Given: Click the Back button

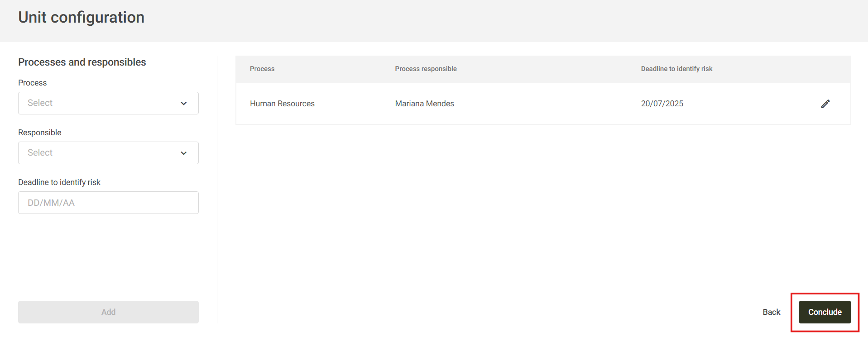Looking at the screenshot, I should (x=772, y=312).
